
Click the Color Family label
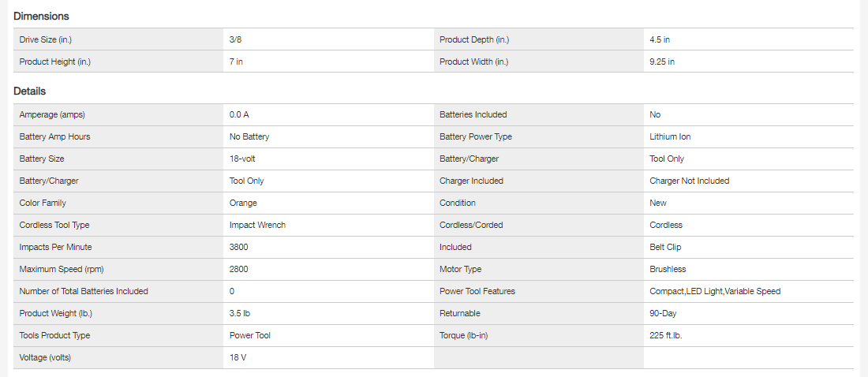pos(43,203)
